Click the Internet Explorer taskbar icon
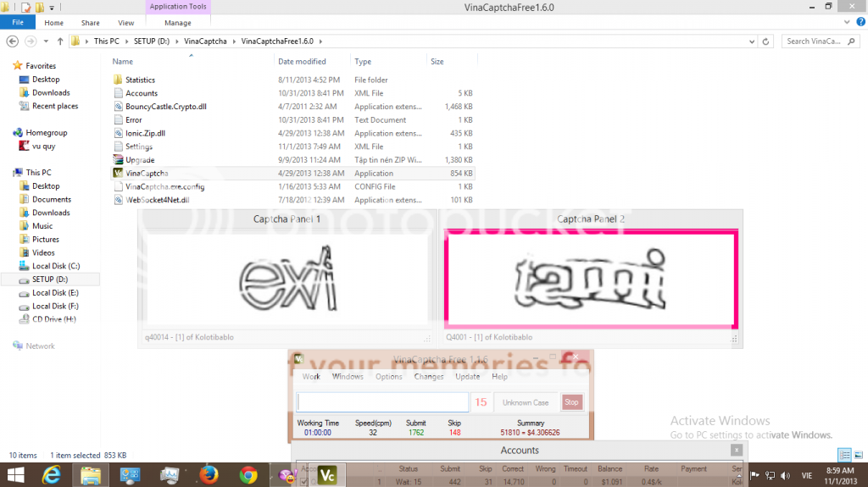This screenshot has width=868, height=487. 52,474
